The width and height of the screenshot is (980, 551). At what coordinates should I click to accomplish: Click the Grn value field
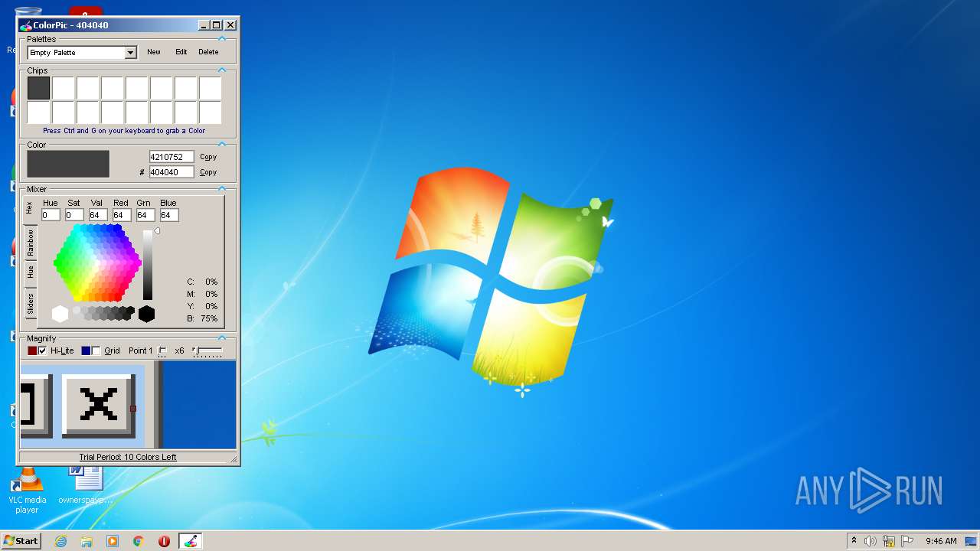tap(145, 215)
